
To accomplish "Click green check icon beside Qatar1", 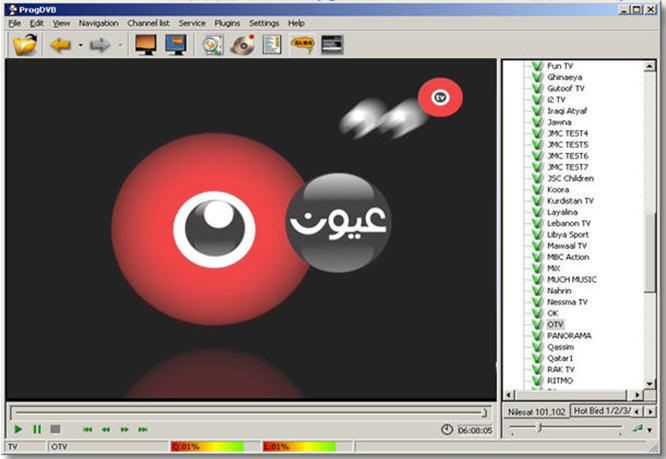I will (x=537, y=358).
